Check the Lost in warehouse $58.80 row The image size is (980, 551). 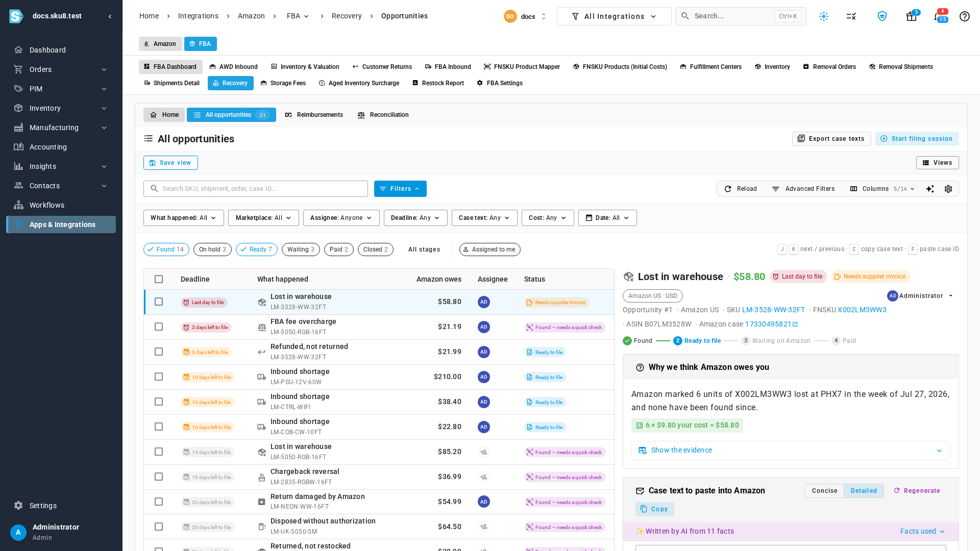(x=159, y=302)
